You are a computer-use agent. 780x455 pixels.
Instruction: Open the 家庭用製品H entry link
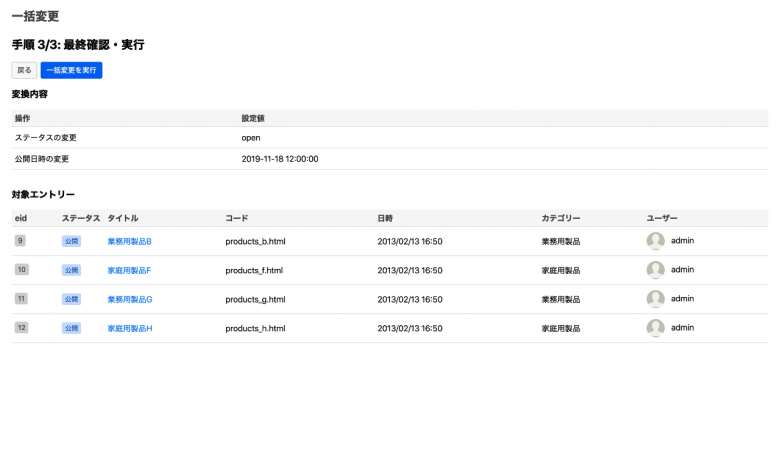coord(129,328)
